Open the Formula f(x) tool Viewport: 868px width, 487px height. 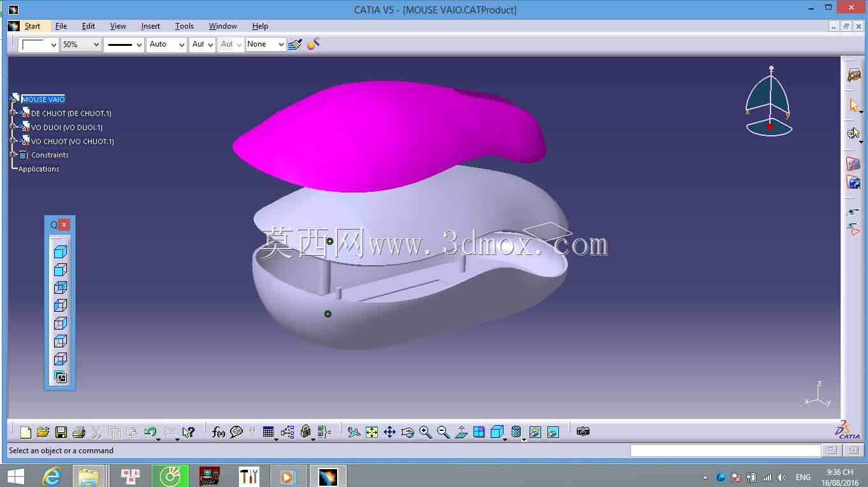tap(219, 432)
